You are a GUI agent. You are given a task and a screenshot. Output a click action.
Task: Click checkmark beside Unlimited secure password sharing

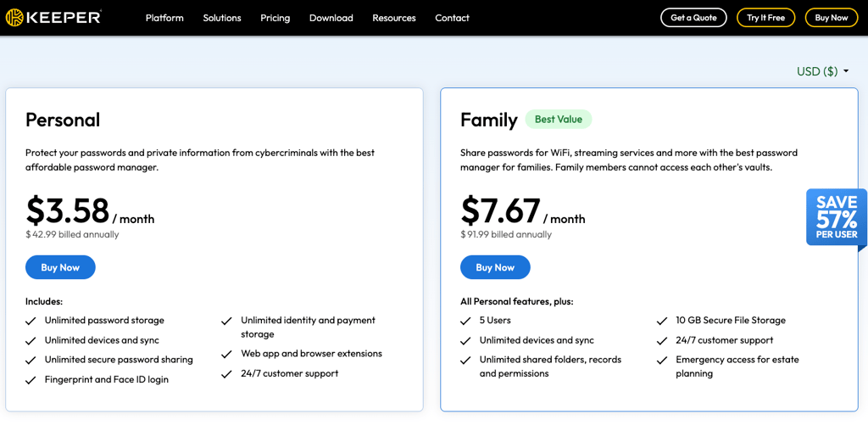[31, 361]
